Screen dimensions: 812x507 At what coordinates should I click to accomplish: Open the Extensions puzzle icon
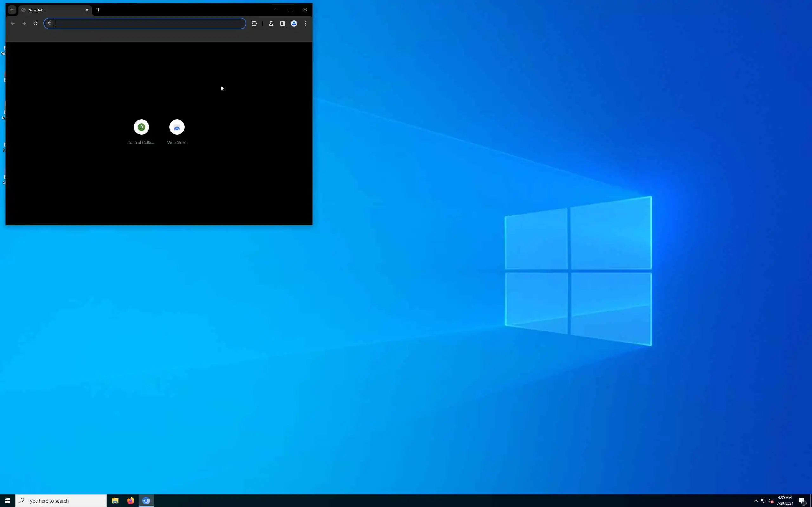coord(254,23)
